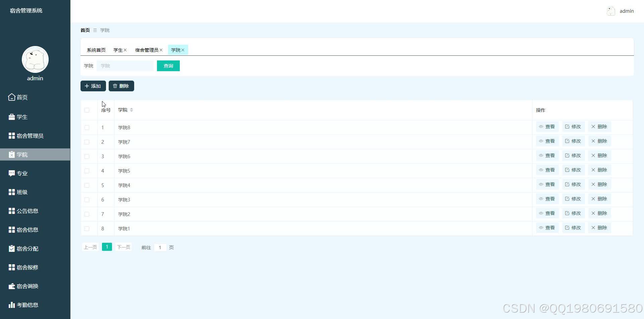644x319 pixels.
Task: Open 宿舍管理员 in the sidebar
Action: (35, 136)
